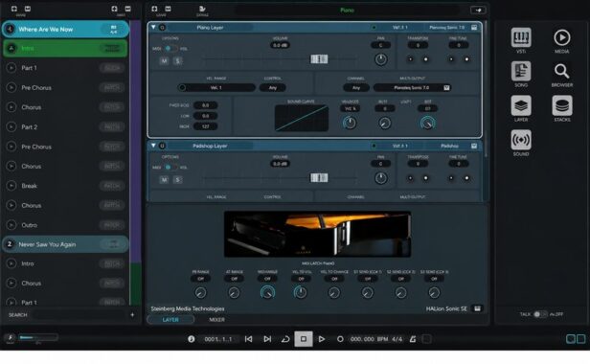The height and width of the screenshot is (364, 590).
Task: Switch to the Mixer tab
Action: (216, 320)
